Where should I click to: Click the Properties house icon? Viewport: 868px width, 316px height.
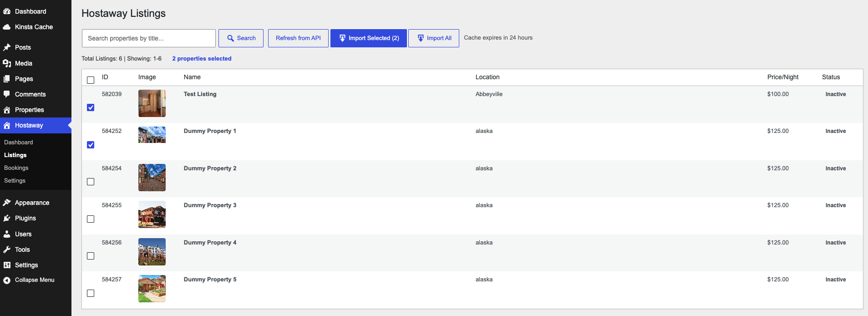point(7,110)
